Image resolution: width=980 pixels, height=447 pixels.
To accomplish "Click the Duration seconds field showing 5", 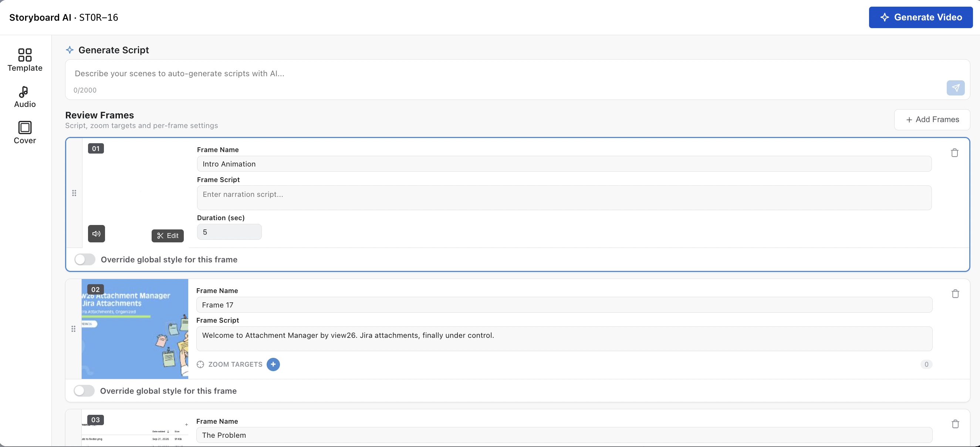I will click(229, 232).
